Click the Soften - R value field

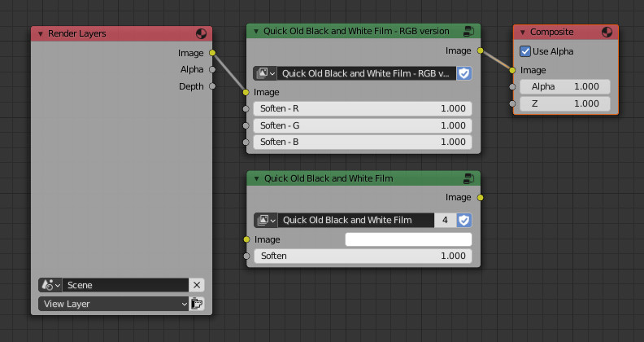pyautogui.click(x=363, y=108)
